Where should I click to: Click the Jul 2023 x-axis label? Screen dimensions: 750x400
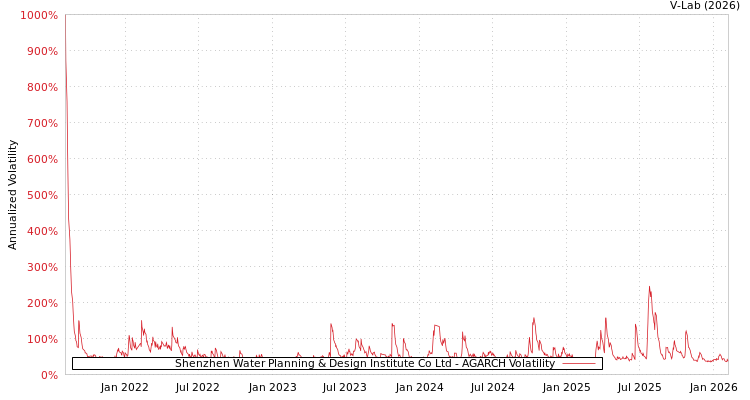[345, 387]
